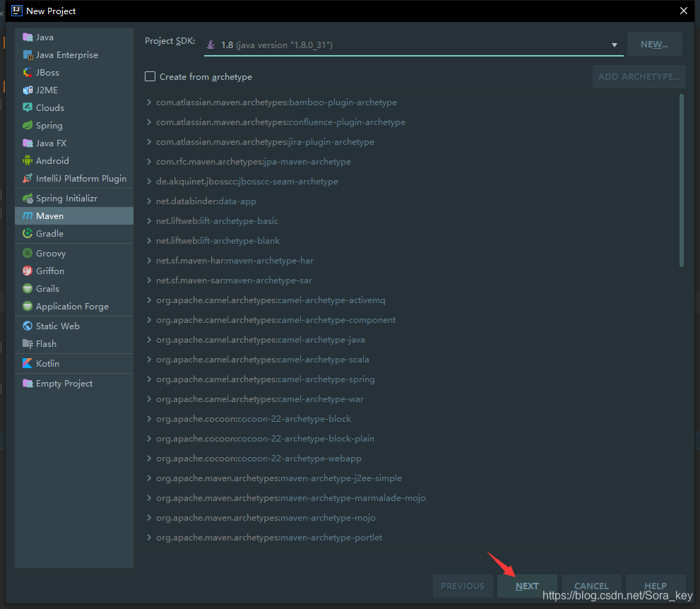The width and height of the screenshot is (700, 609).
Task: Click the Spring Initializr icon
Action: 28,199
